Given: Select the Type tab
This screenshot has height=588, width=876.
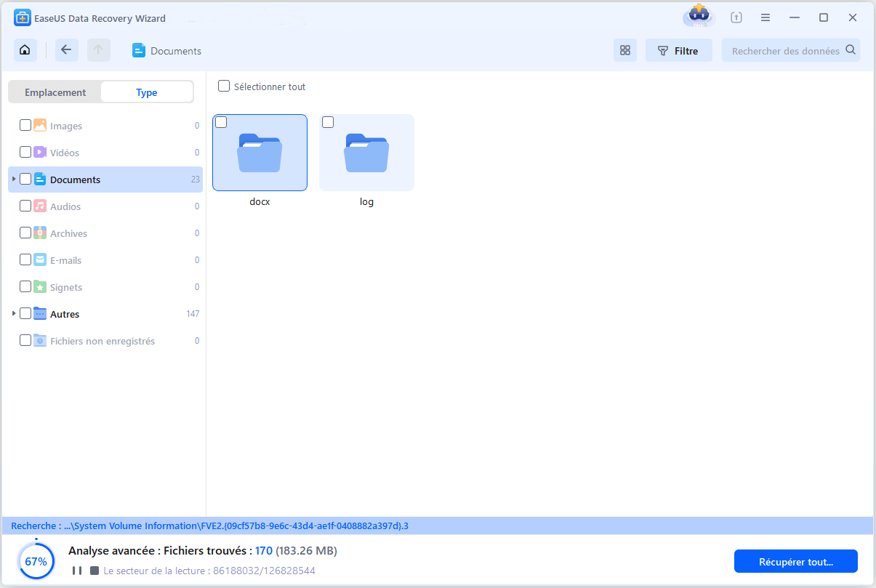Looking at the screenshot, I should coord(147,92).
